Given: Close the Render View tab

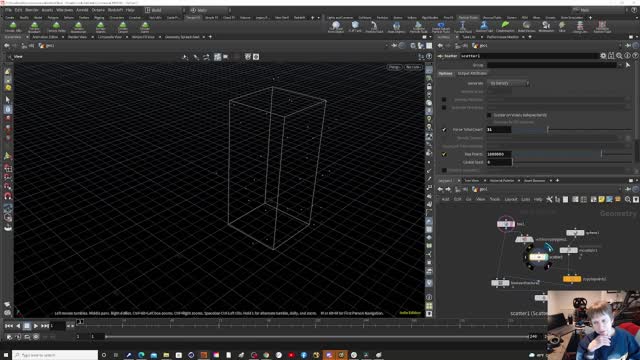Looking at the screenshot, I should pyautogui.click(x=92, y=37).
